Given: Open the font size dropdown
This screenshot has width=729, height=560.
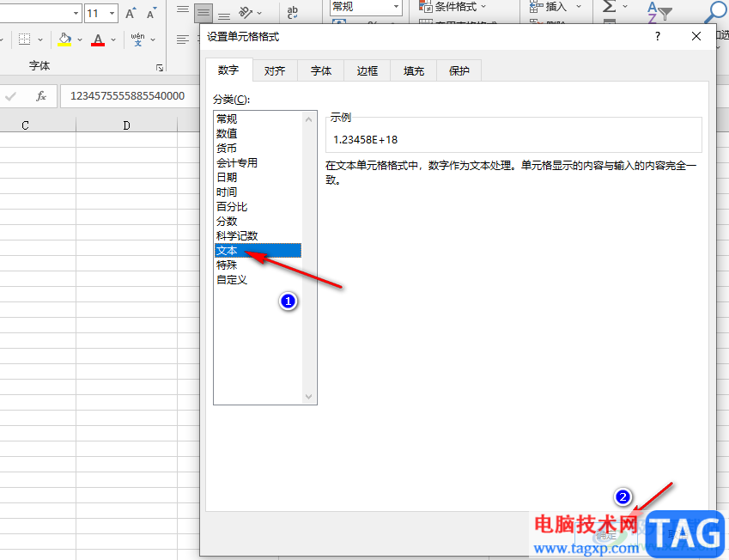Looking at the screenshot, I should (112, 14).
